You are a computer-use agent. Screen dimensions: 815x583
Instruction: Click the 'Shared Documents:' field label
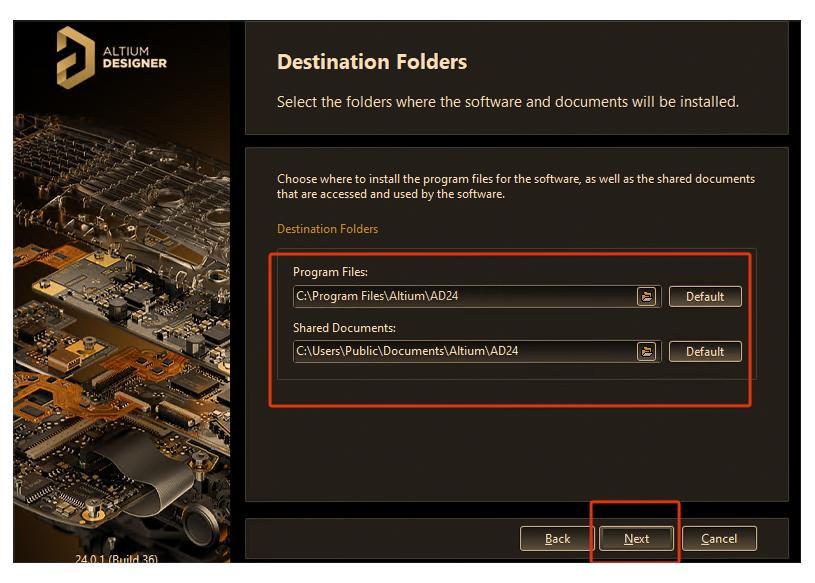click(344, 328)
